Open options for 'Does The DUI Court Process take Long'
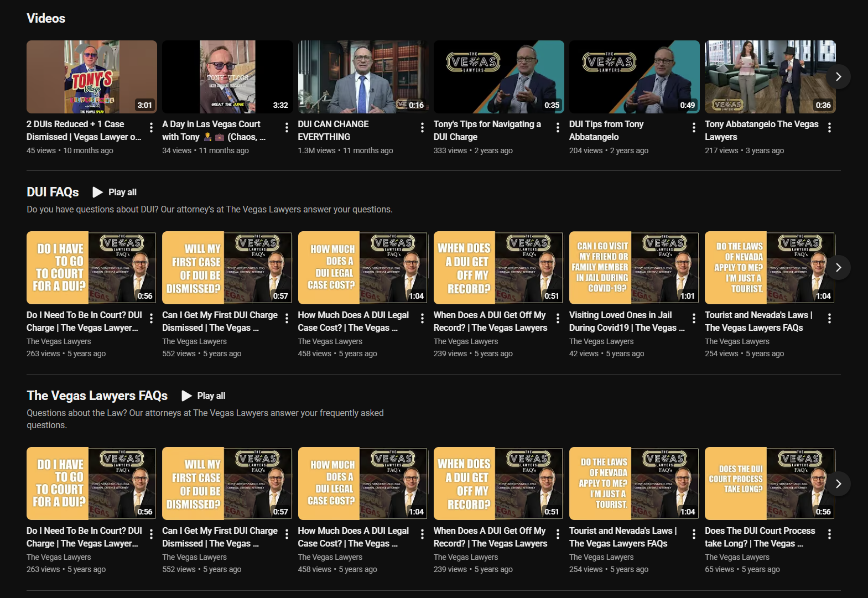This screenshot has width=868, height=598. coord(829,534)
